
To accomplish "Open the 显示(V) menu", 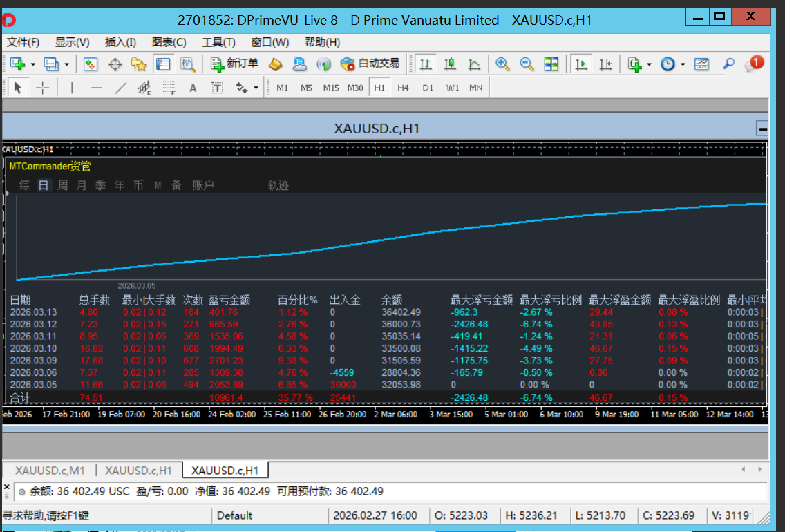I will pos(72,43).
